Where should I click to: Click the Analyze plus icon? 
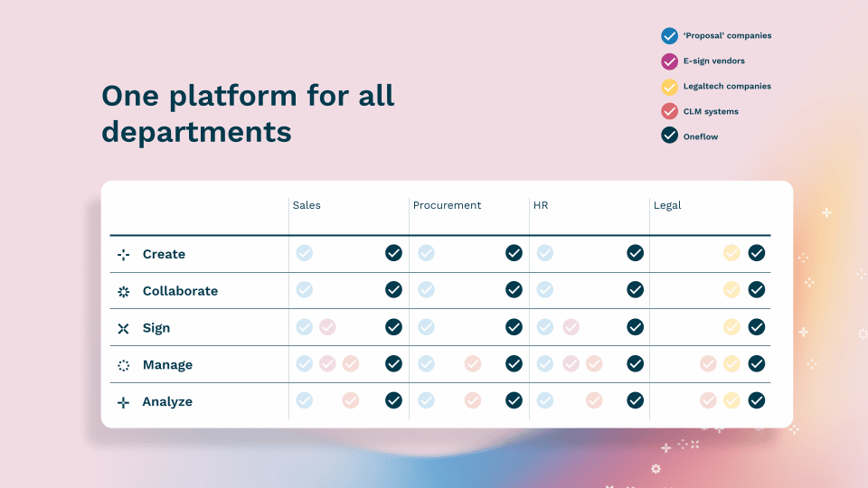point(124,402)
